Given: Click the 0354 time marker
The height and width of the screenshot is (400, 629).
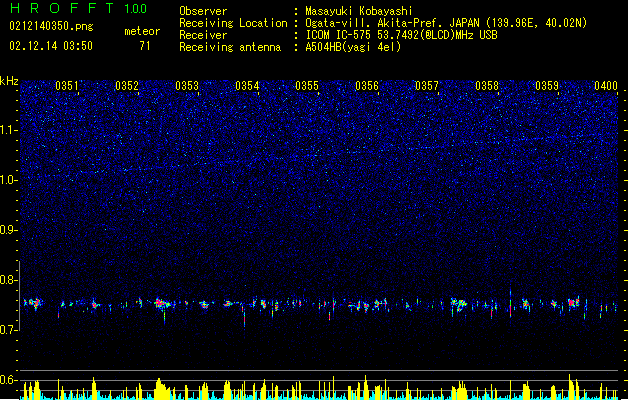Looking at the screenshot, I should (x=247, y=86).
